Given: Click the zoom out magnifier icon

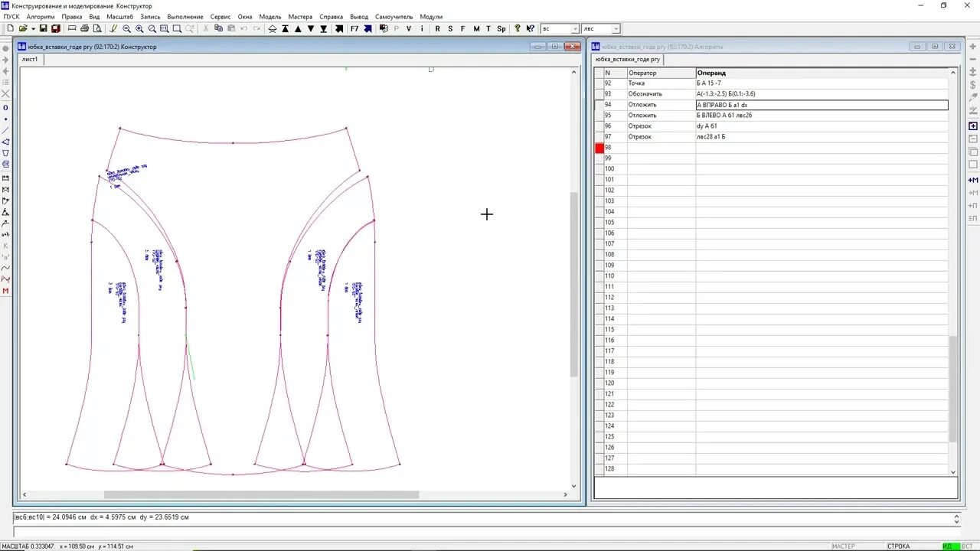Looking at the screenshot, I should (x=126, y=28).
